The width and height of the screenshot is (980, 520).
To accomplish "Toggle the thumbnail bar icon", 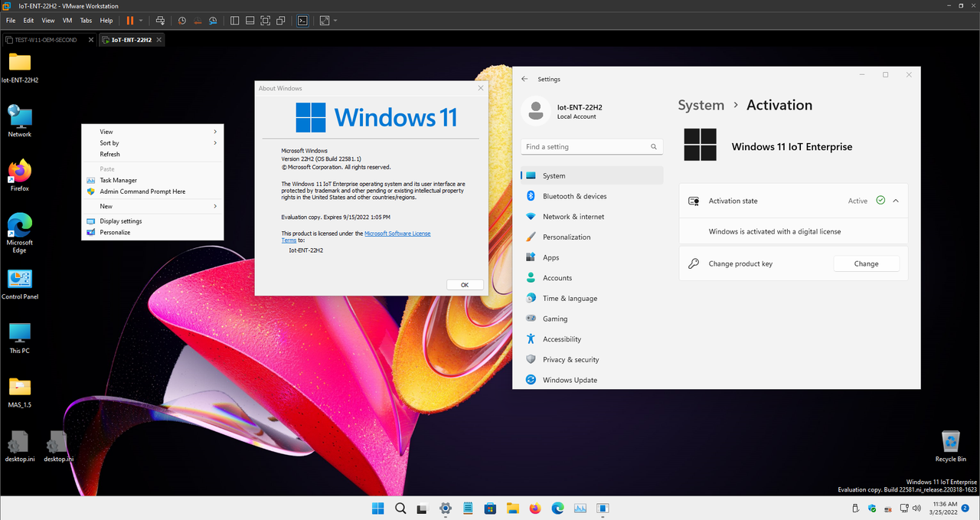I will pyautogui.click(x=250, y=21).
